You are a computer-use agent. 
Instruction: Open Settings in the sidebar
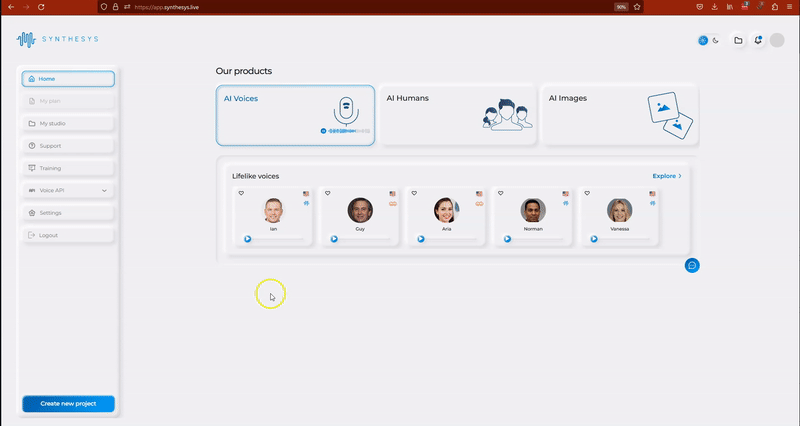tap(68, 213)
